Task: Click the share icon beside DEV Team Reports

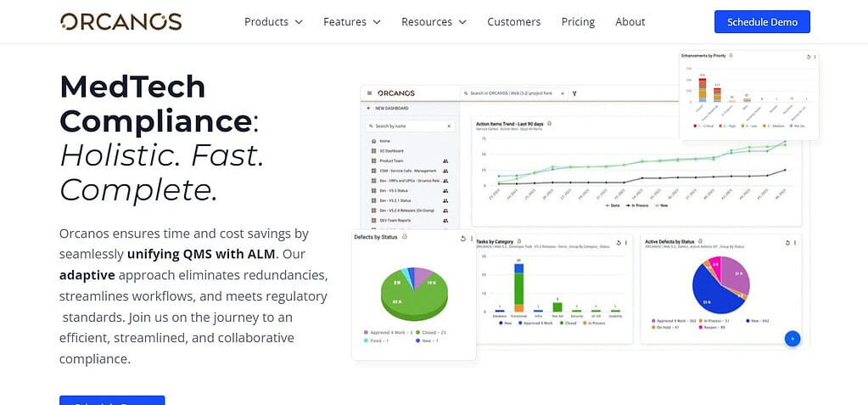Action: coord(445,221)
